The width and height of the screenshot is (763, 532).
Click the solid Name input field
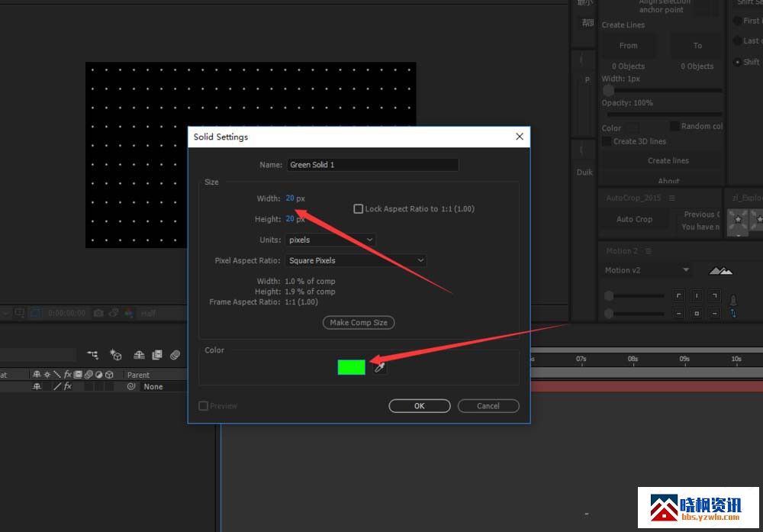click(373, 165)
